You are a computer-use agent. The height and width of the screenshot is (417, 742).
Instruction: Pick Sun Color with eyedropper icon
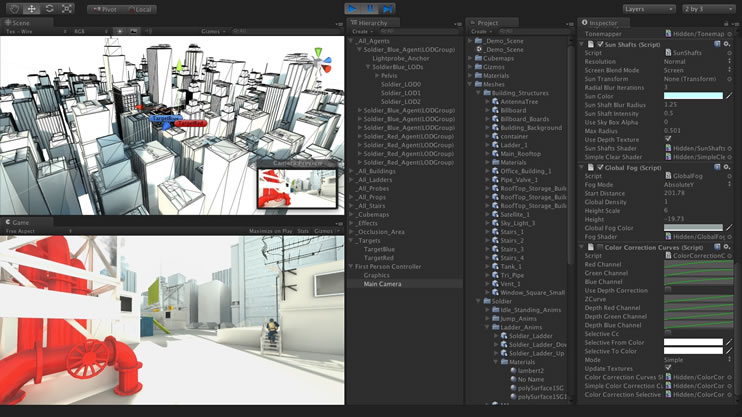click(729, 96)
